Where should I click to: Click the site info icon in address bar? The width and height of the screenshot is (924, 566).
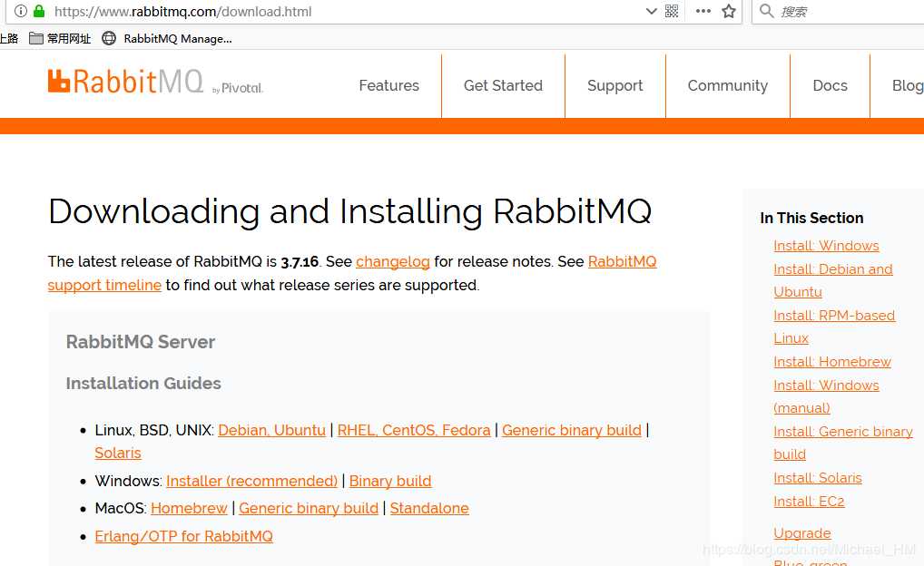pyautogui.click(x=21, y=11)
